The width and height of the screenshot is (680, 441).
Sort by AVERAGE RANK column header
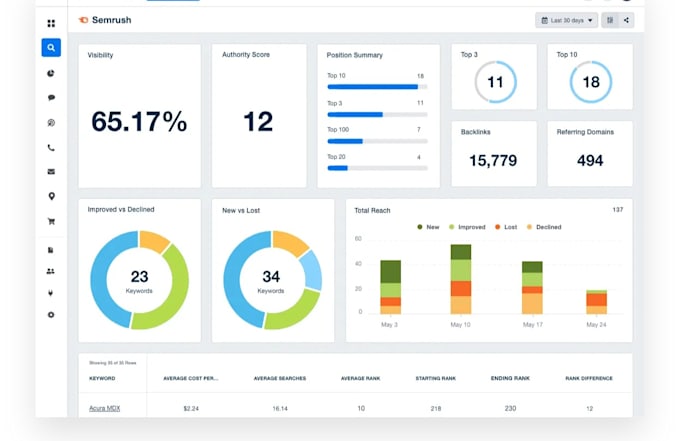pyautogui.click(x=360, y=378)
